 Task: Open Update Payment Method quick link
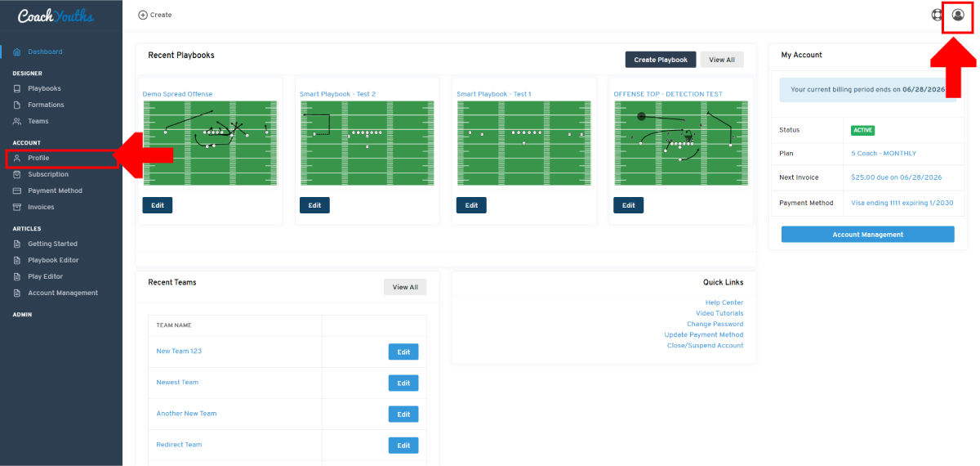704,334
